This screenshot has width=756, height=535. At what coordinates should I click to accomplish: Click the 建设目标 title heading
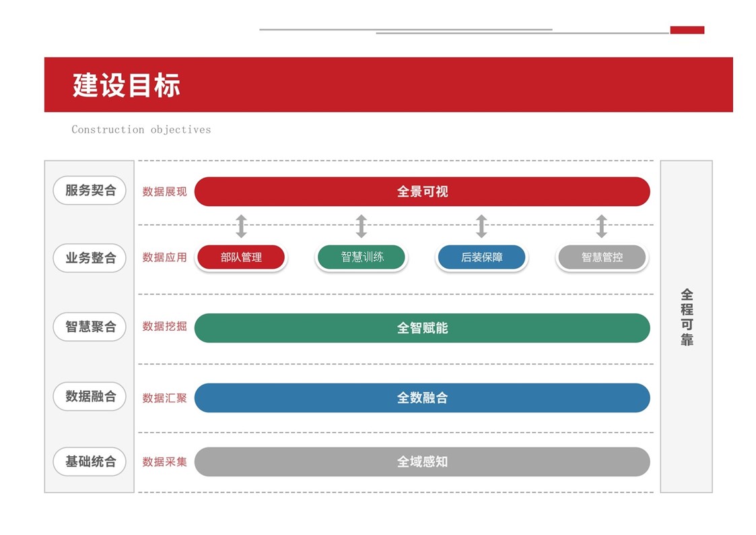tap(127, 86)
